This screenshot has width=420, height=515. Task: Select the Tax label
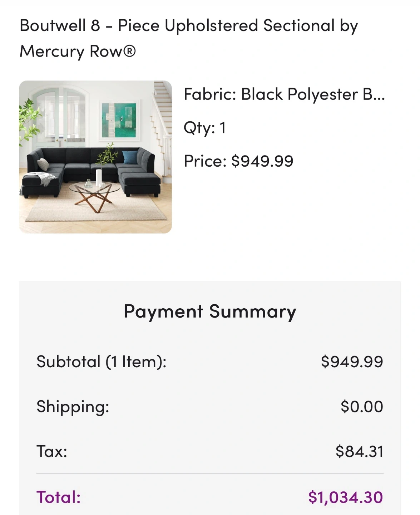click(x=52, y=451)
